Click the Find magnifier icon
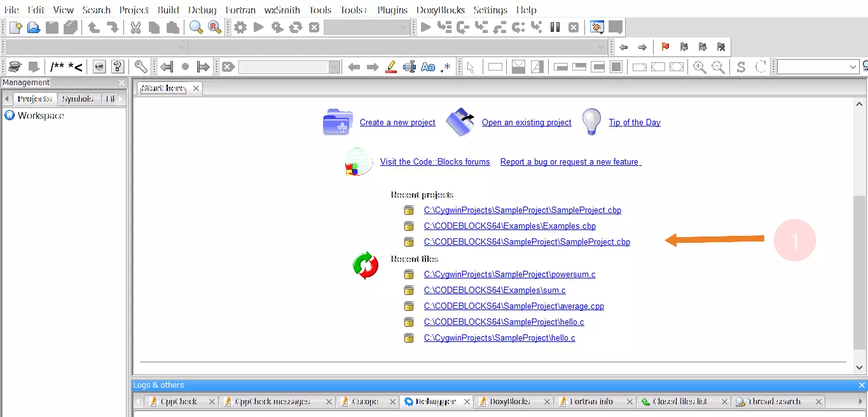This screenshot has height=417, width=868. (196, 27)
